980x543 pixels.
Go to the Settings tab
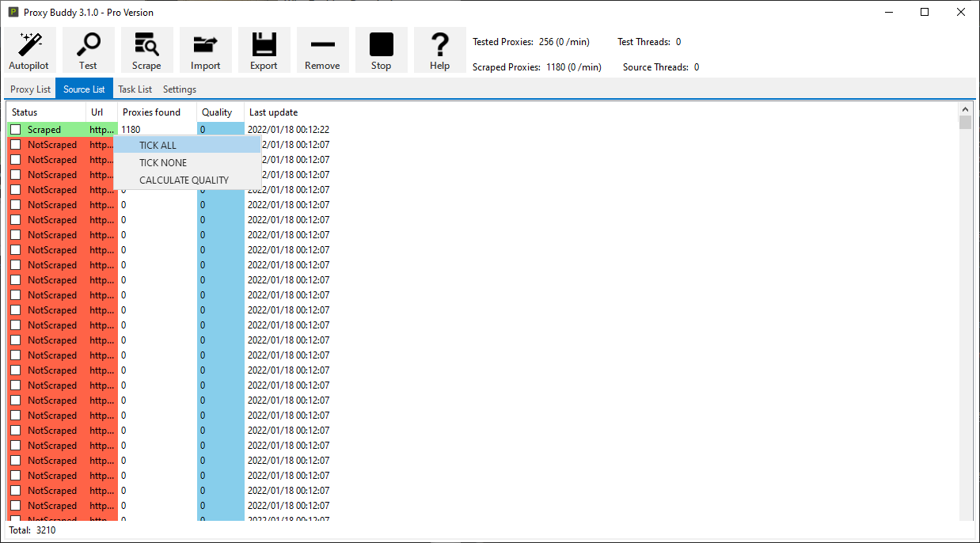180,89
